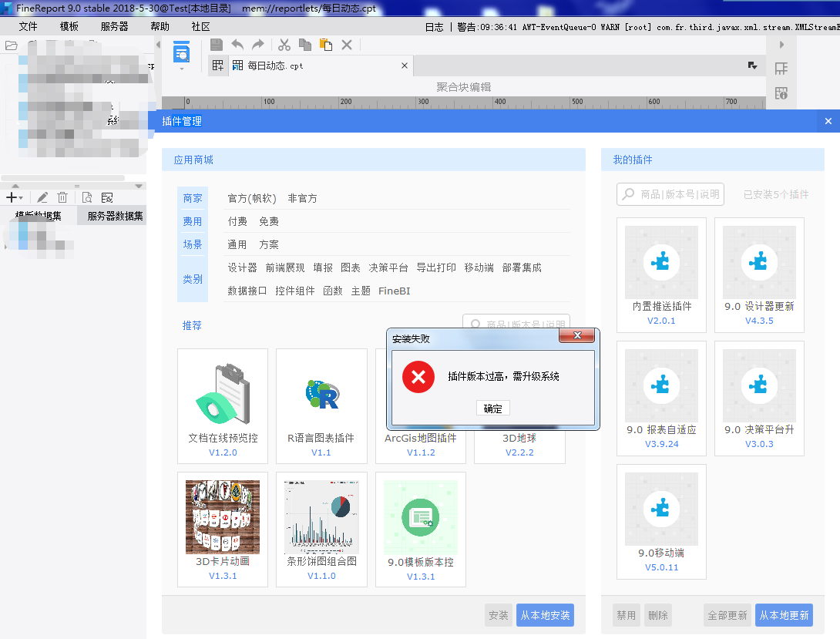Select the 条形饼图组合图 plugin card
The height and width of the screenshot is (639, 840).
click(x=321, y=530)
